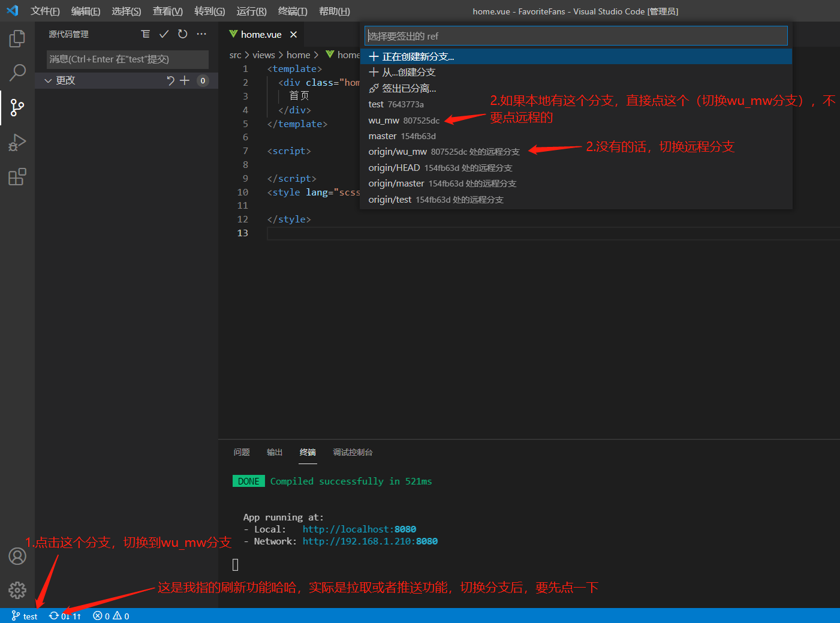Select origin/HEAD remote branch
This screenshot has height=623, width=840.
click(x=576, y=168)
